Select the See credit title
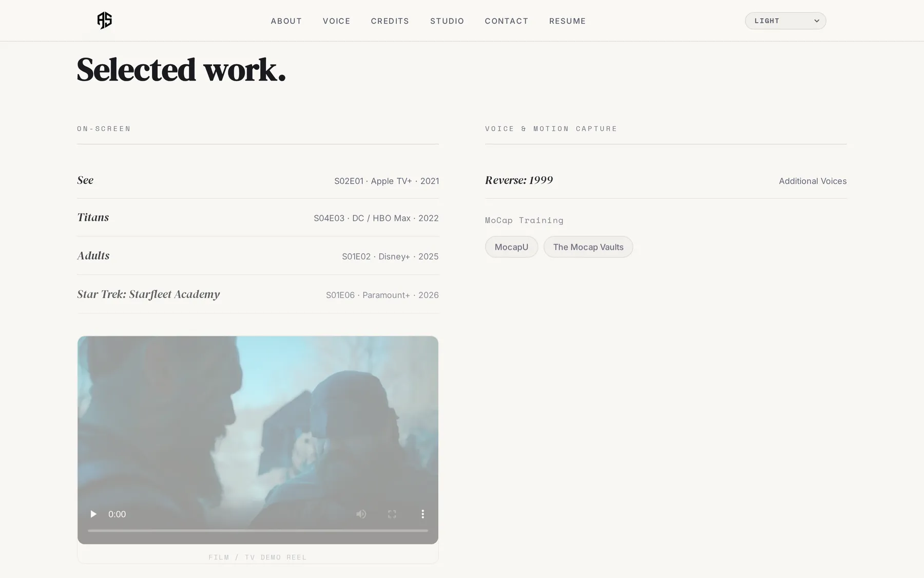The image size is (924, 578). click(x=85, y=180)
